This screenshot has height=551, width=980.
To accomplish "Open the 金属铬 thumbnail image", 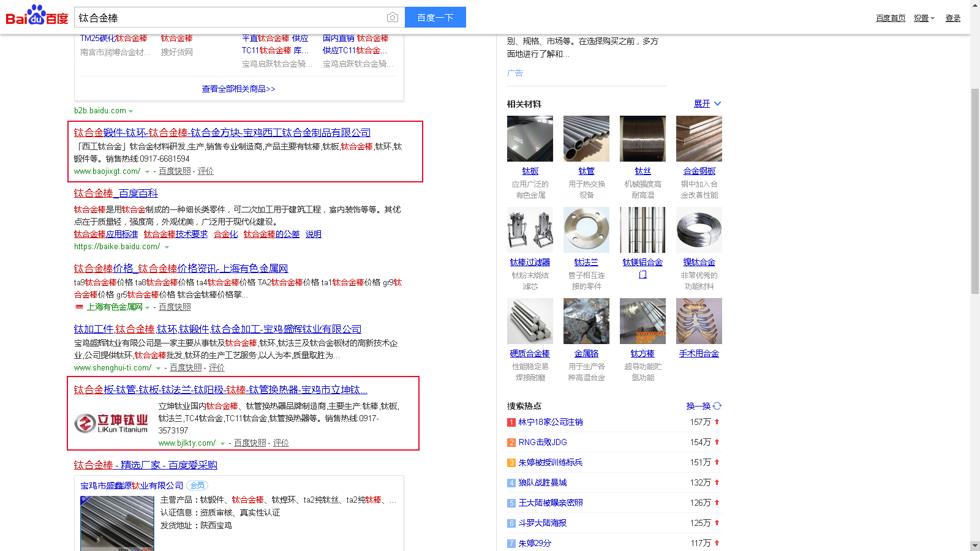I will (x=586, y=321).
